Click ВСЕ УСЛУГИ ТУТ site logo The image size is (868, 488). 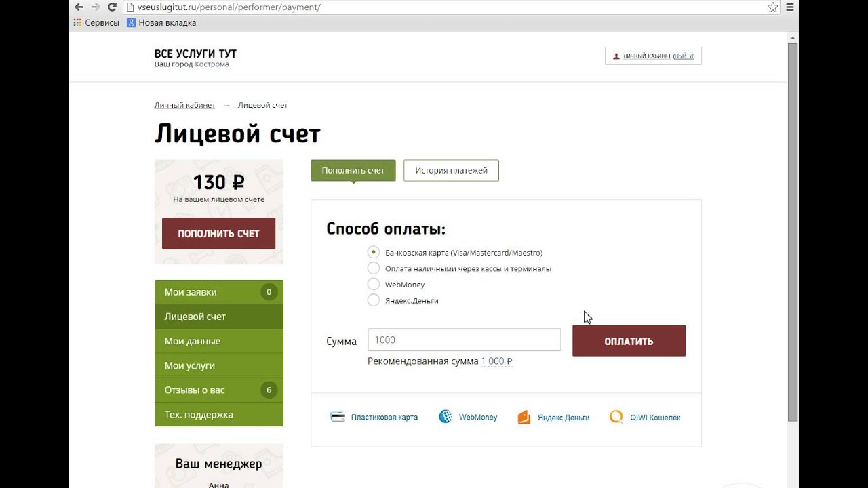195,54
